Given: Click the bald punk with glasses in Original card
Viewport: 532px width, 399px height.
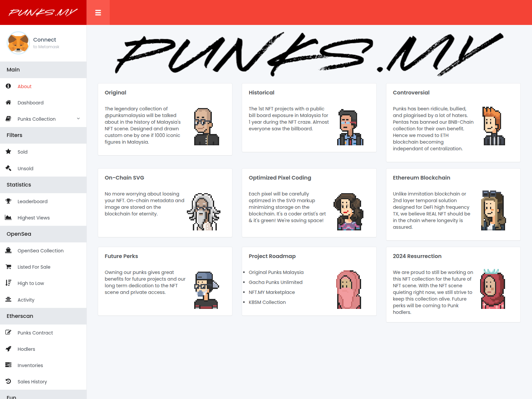Looking at the screenshot, I should pos(206,127).
